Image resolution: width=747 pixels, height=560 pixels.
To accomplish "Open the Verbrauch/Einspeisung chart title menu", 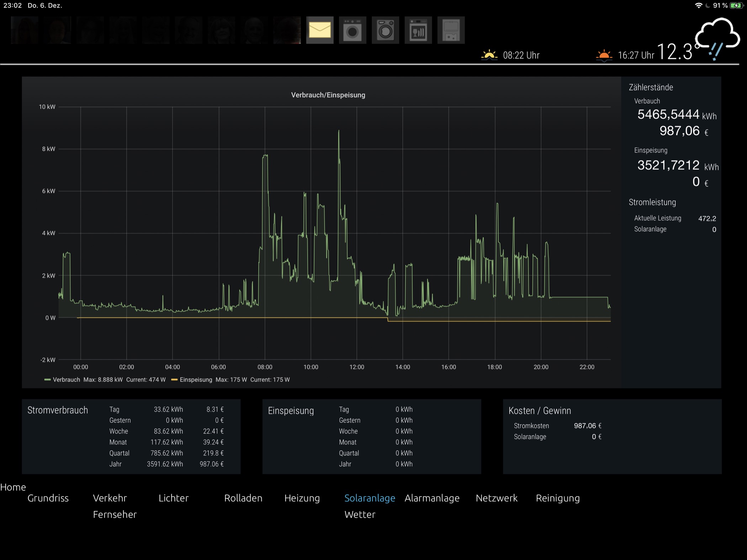I will click(x=328, y=95).
